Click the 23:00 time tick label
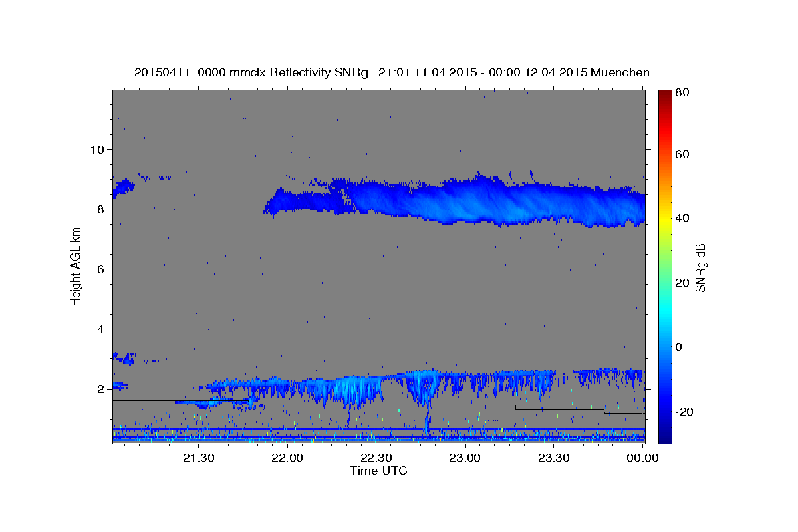 click(x=464, y=458)
